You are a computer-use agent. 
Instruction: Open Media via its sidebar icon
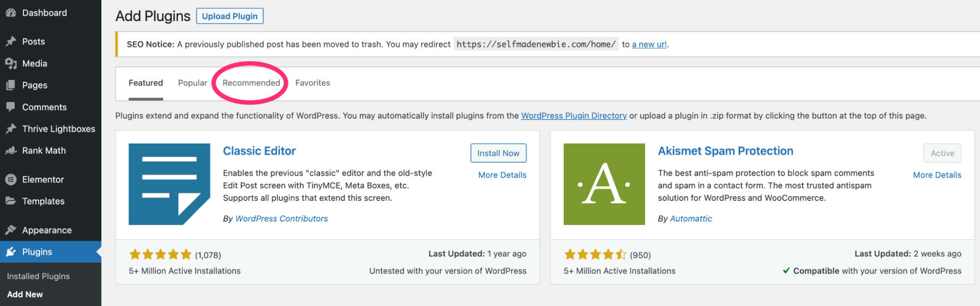[11, 63]
